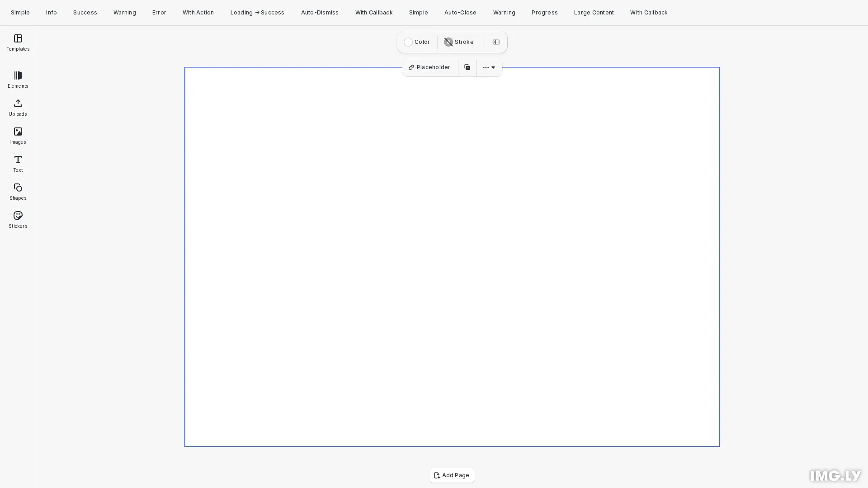Open the Elements panel

pyautogui.click(x=18, y=80)
